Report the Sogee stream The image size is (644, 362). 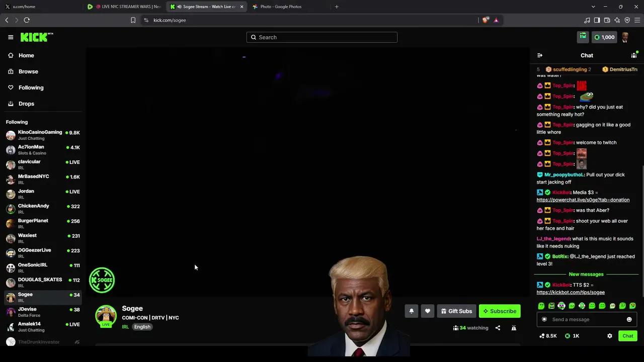click(x=514, y=328)
